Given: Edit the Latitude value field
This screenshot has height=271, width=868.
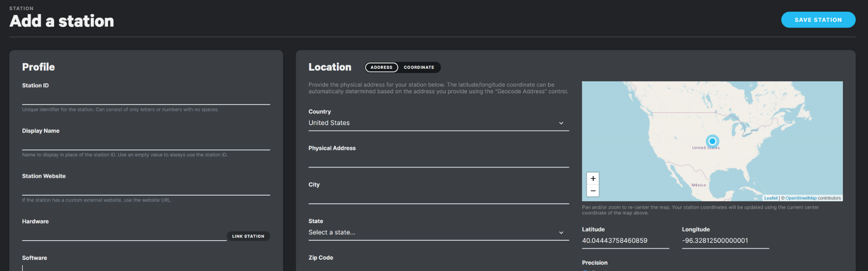Looking at the screenshot, I should (x=625, y=241).
